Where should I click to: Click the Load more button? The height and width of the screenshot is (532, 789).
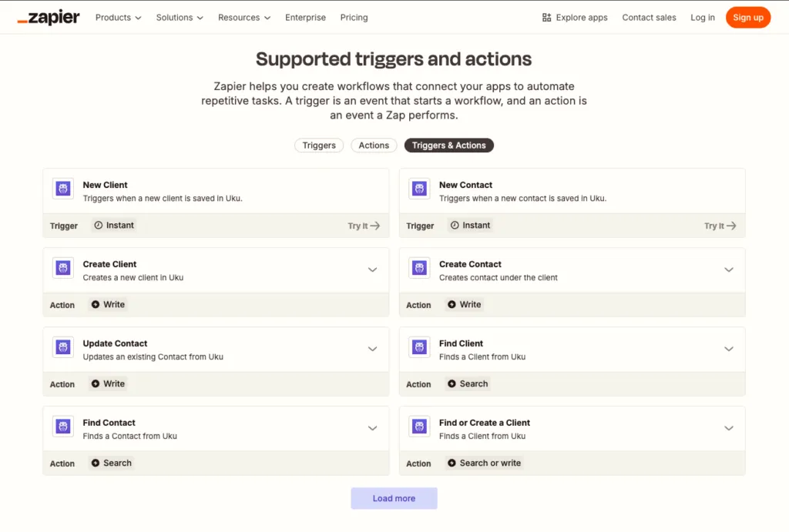click(394, 498)
